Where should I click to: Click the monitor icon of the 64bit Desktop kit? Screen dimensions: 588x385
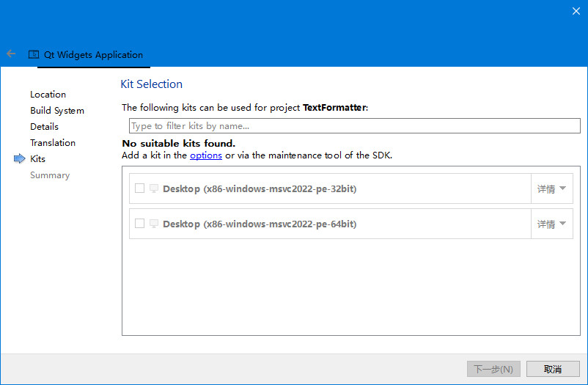click(x=154, y=224)
